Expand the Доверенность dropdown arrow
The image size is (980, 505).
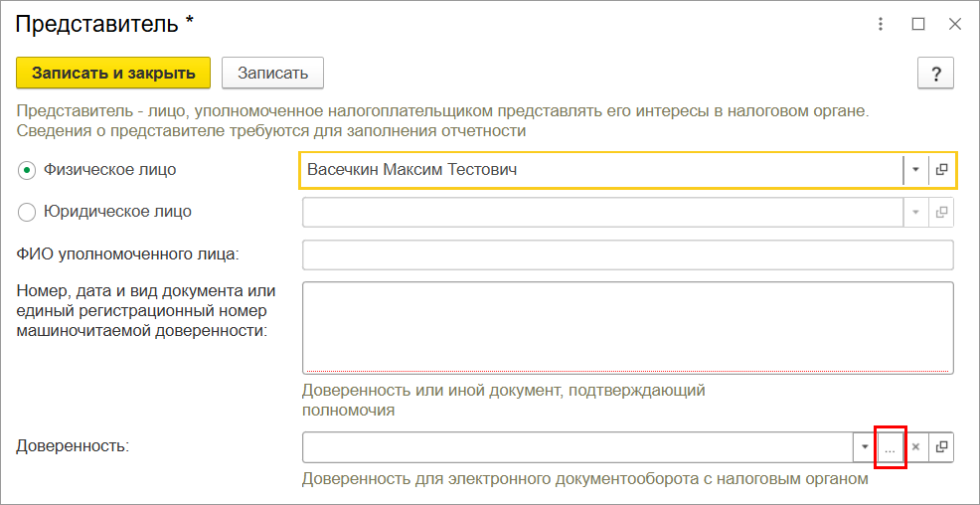[x=864, y=447]
